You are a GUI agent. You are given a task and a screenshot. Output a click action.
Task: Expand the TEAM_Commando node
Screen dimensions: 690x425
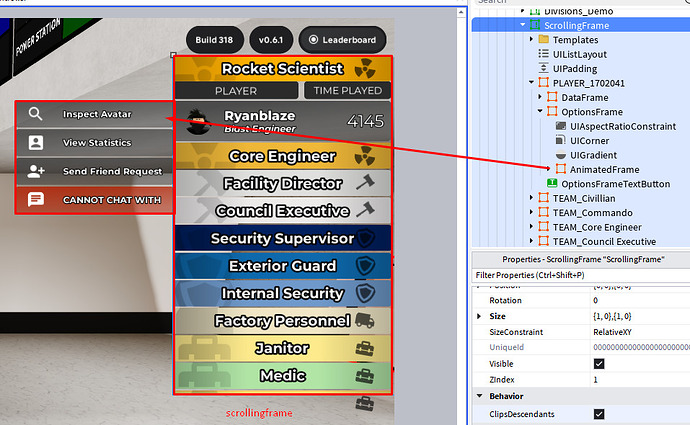[x=531, y=212]
